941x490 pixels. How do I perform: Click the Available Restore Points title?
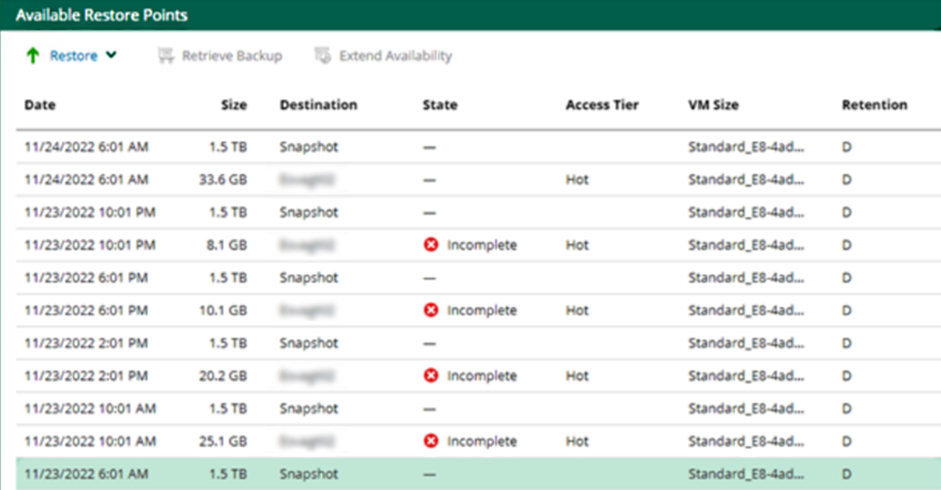click(101, 15)
